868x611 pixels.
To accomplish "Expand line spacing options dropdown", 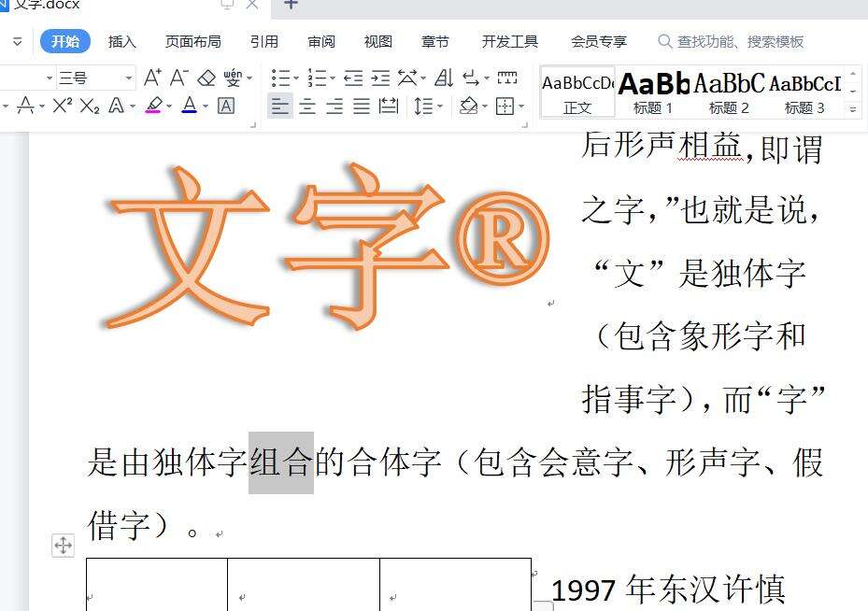I will (440, 106).
